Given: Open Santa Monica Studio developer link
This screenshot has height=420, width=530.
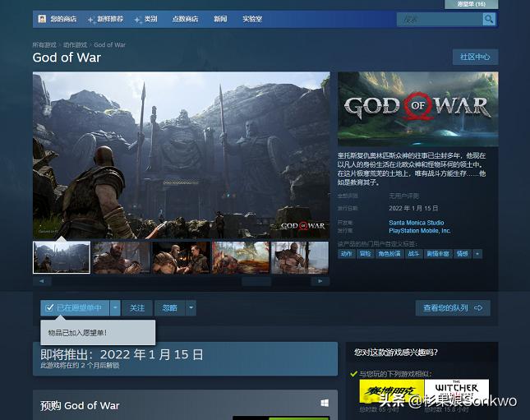Looking at the screenshot, I should tap(416, 223).
